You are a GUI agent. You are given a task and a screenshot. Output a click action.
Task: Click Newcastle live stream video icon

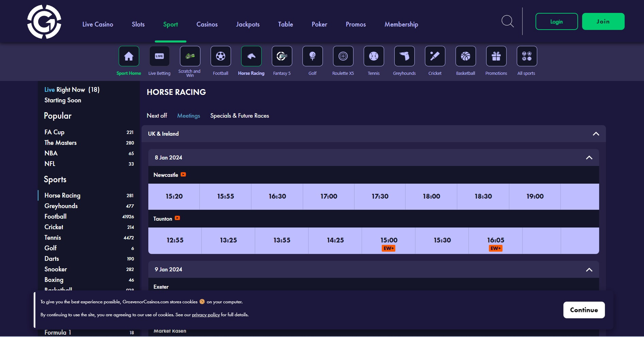pyautogui.click(x=183, y=174)
